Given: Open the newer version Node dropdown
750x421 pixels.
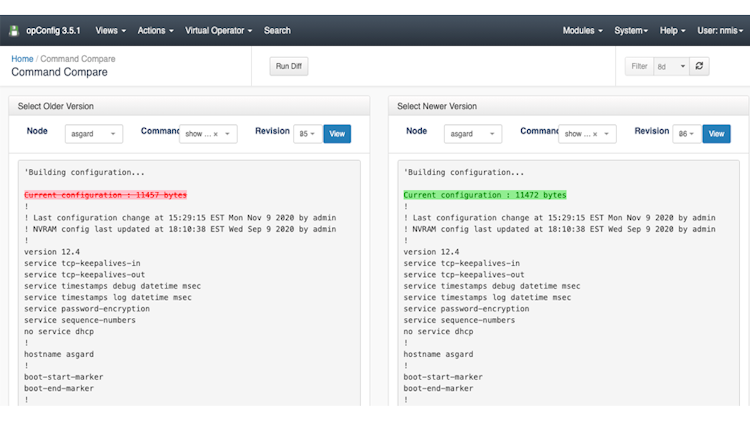Looking at the screenshot, I should click(474, 134).
